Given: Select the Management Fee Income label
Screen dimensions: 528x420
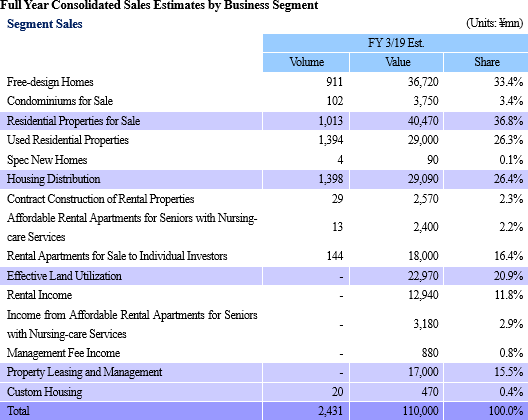Looking at the screenshot, I should click(x=63, y=353).
